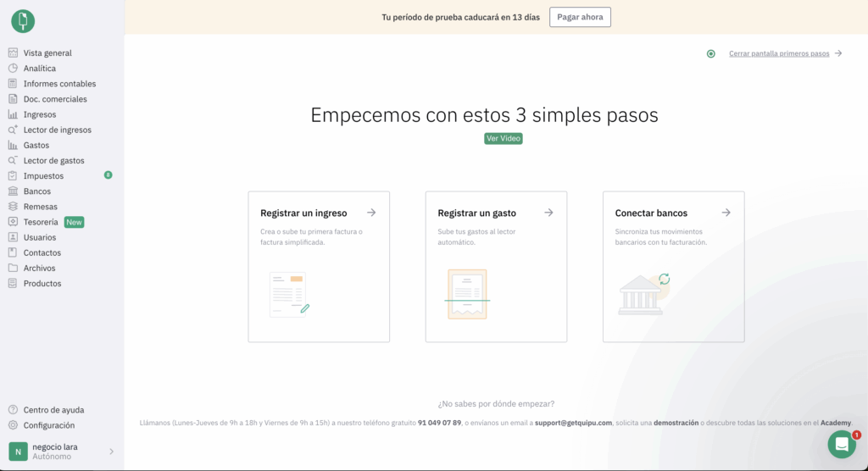Screen dimensions: 868x471
Task: Select the Conectar bancos card title
Action: (x=651, y=213)
